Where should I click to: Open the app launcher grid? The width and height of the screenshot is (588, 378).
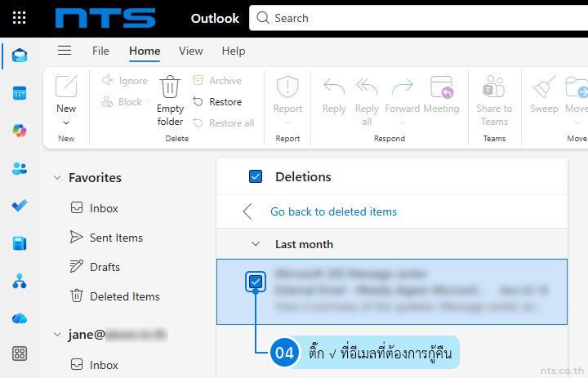coord(19,18)
